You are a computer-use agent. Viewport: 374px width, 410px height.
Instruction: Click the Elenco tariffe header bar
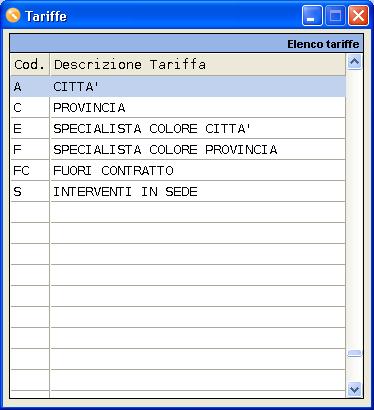[x=186, y=44]
